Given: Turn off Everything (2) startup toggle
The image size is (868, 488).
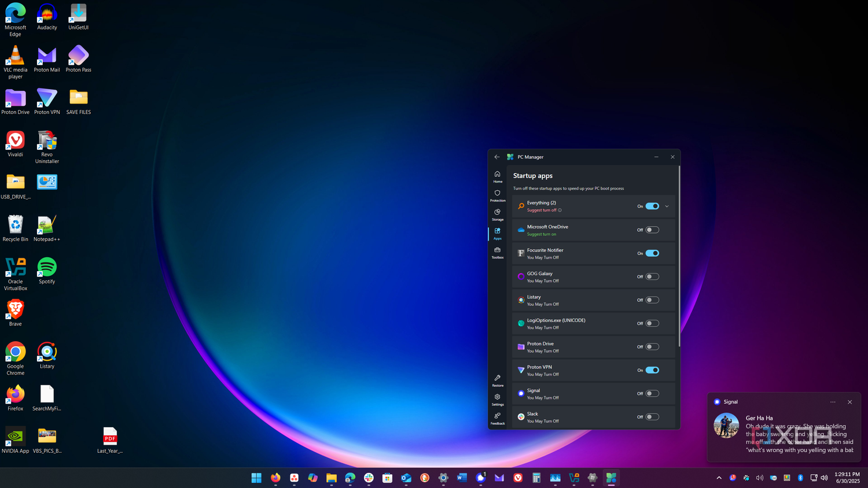Looking at the screenshot, I should [652, 206].
